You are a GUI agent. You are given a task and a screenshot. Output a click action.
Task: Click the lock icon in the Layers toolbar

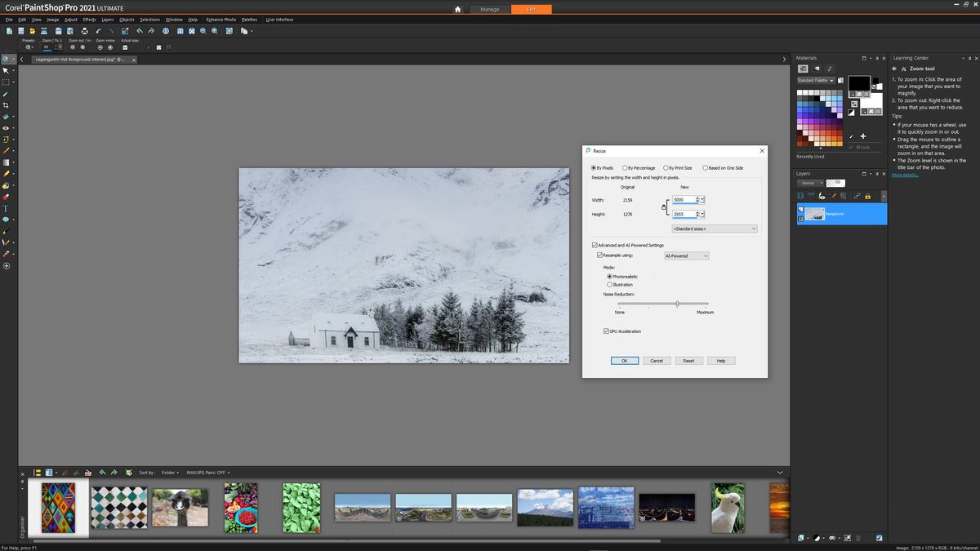click(867, 196)
